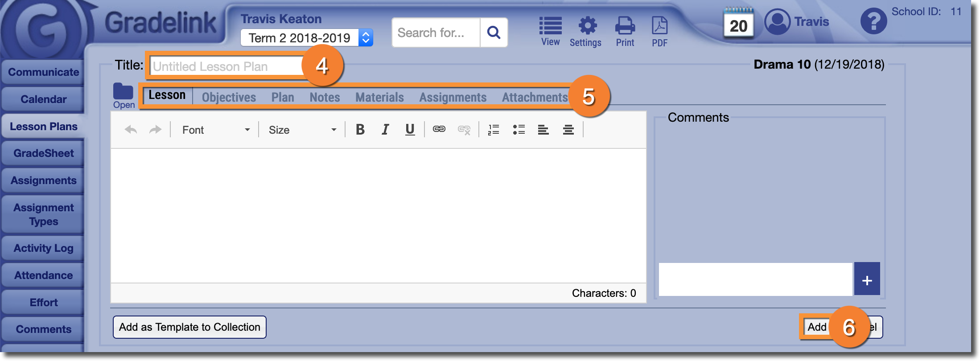The width and height of the screenshot is (980, 361).
Task: Center align the editor text
Action: [x=568, y=130]
